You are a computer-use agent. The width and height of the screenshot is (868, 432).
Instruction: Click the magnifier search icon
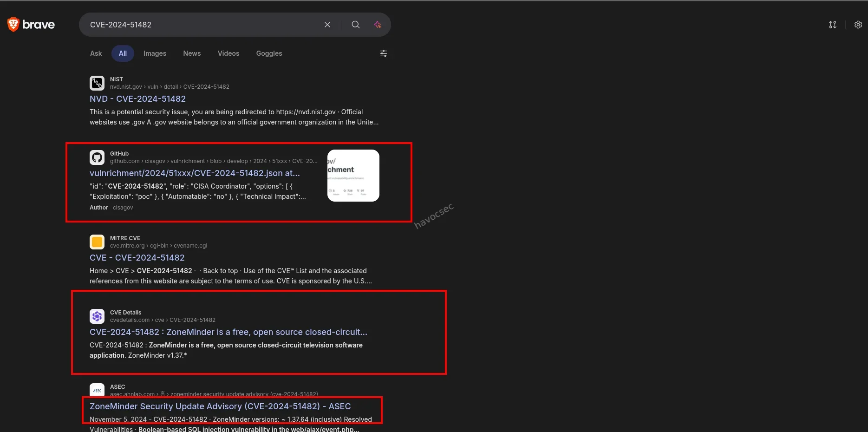click(x=356, y=25)
